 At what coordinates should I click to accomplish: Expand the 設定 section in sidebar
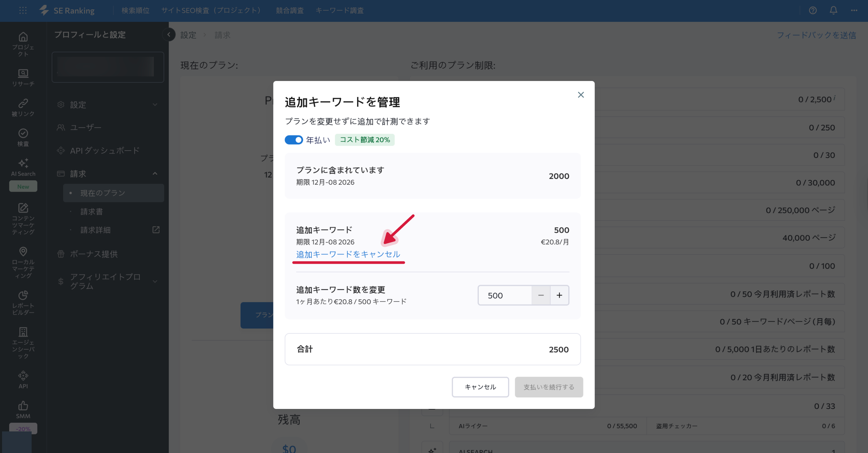pos(155,105)
